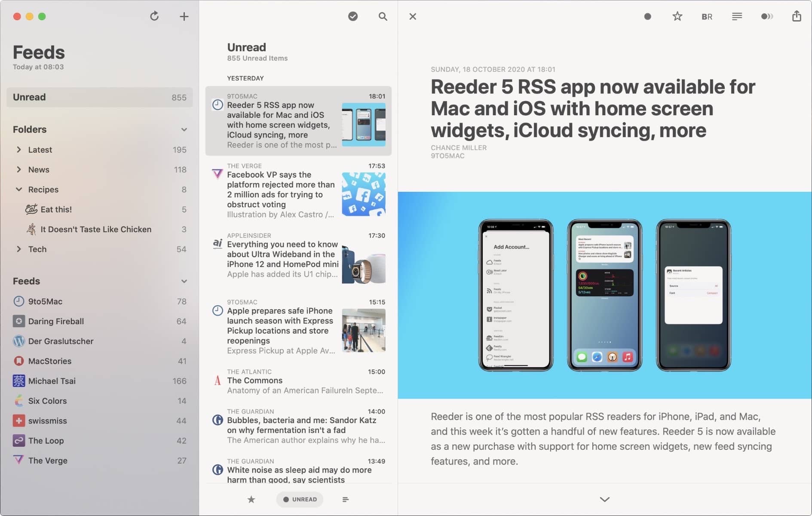Click The Atlantic 'A' source icon
Viewport: 812px width, 516px height.
pos(218,380)
